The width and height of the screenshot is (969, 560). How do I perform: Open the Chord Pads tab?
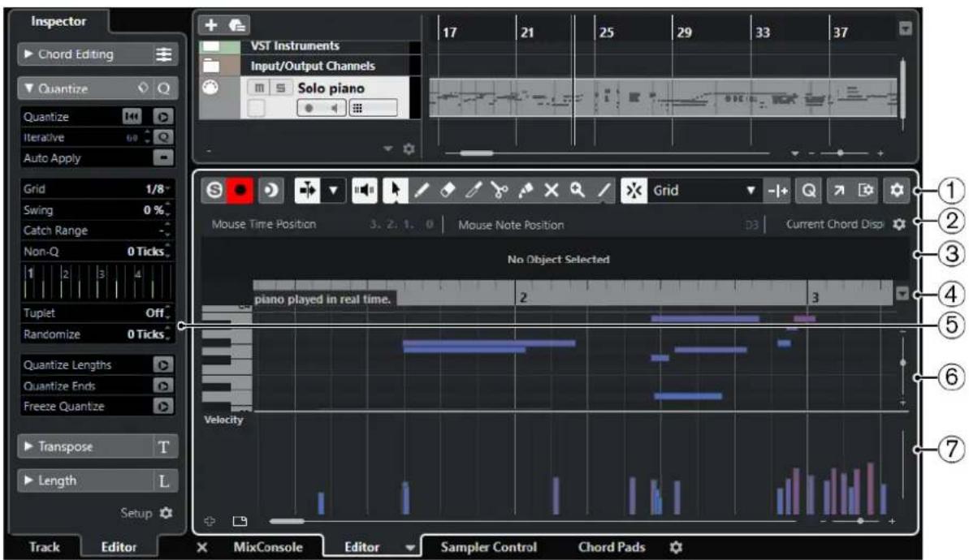tap(611, 547)
